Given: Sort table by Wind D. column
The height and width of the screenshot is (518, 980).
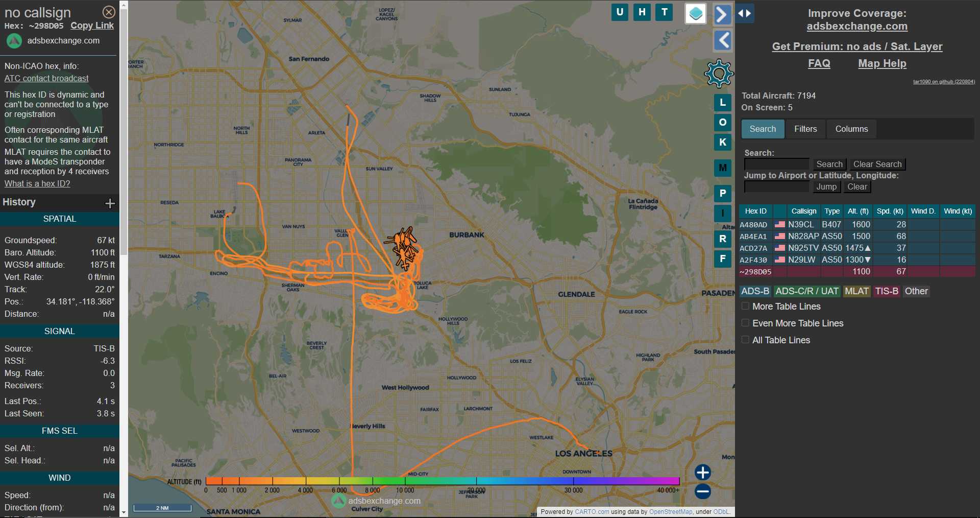Looking at the screenshot, I should point(923,211).
